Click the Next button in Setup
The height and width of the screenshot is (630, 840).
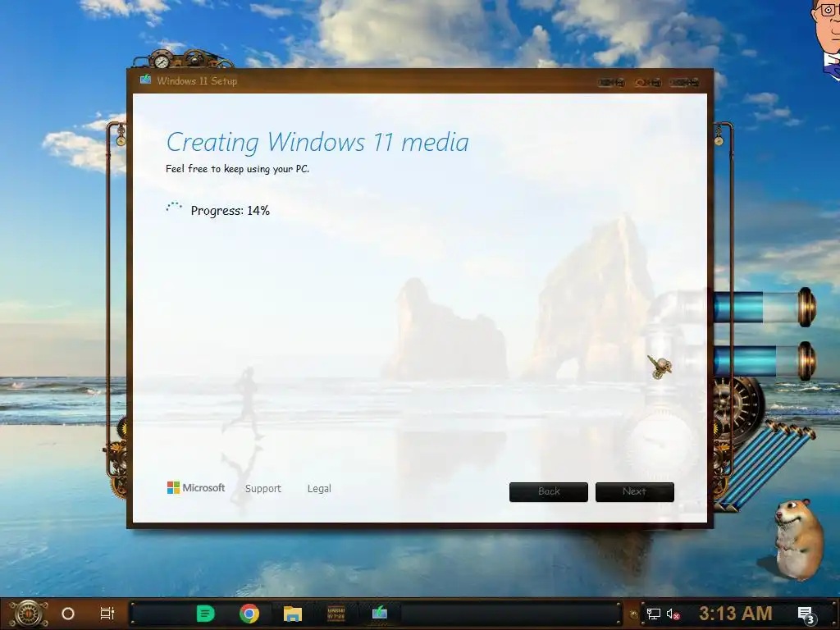[634, 492]
